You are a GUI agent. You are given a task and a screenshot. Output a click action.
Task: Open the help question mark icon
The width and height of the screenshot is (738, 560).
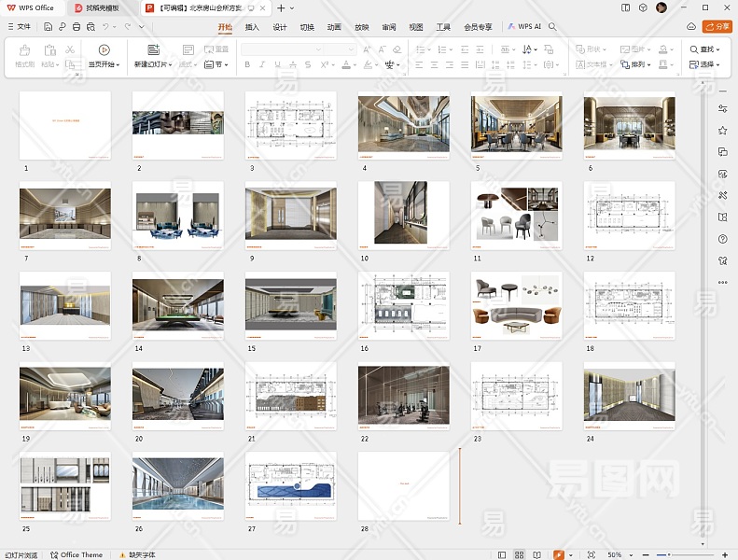tap(723, 239)
